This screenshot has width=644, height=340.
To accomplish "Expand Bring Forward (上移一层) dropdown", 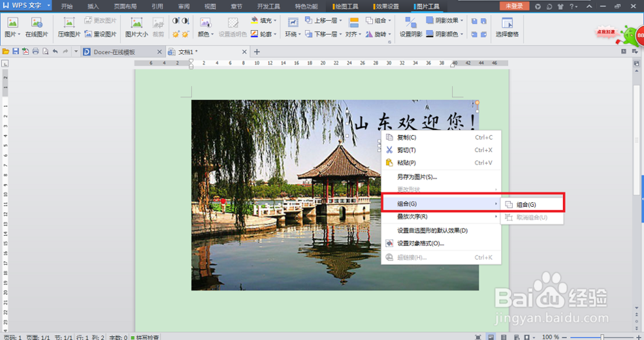I will pos(341,21).
